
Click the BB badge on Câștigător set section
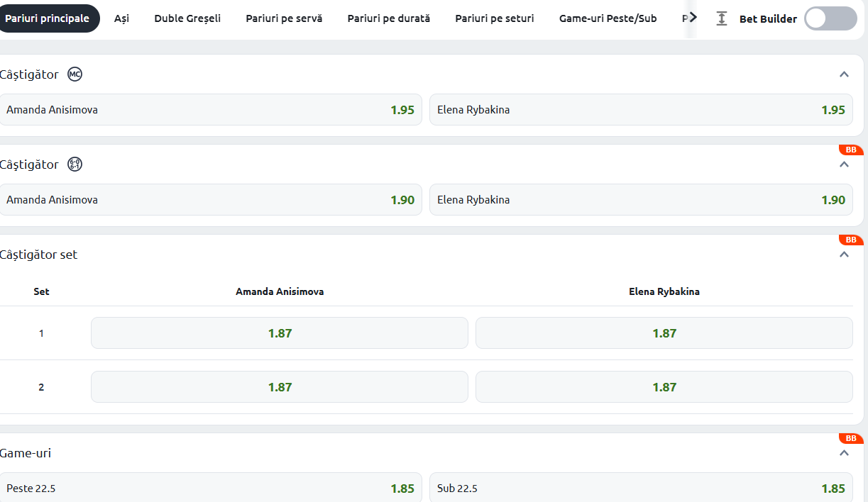(850, 240)
